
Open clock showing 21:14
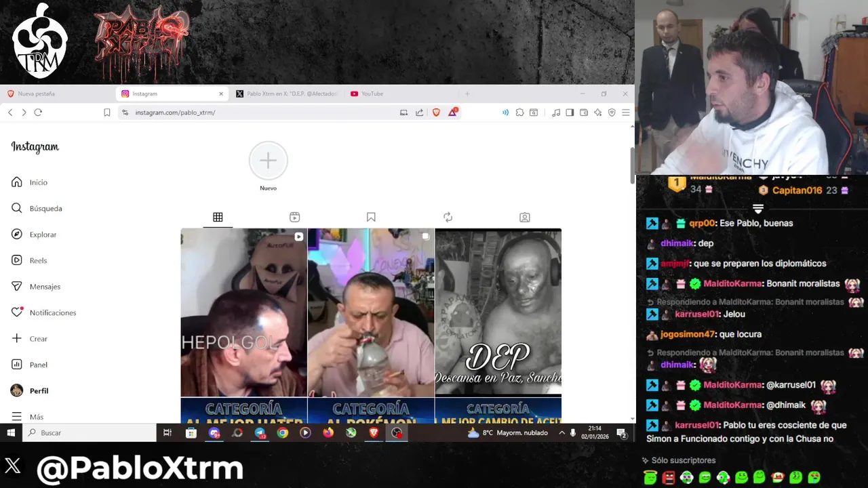[595, 432]
